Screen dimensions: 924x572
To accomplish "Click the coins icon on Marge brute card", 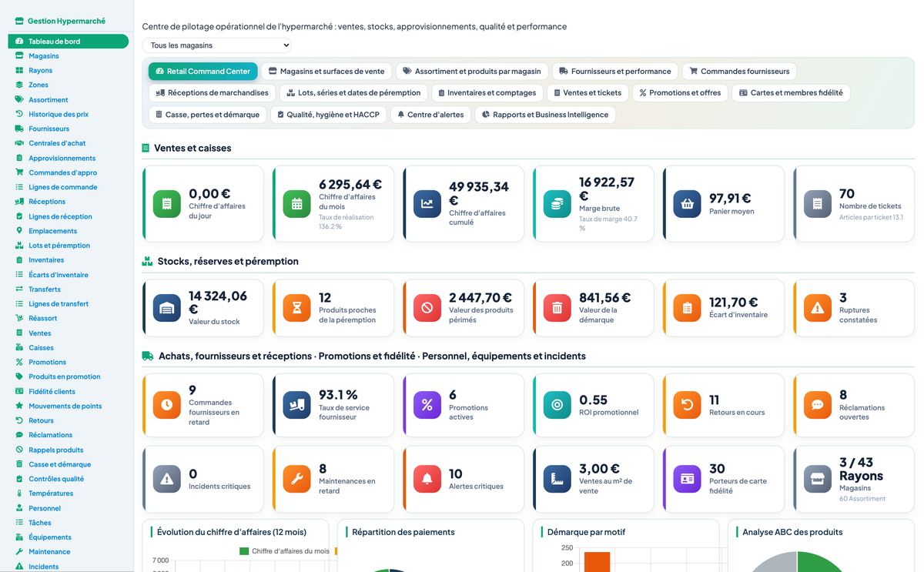I will coord(557,204).
